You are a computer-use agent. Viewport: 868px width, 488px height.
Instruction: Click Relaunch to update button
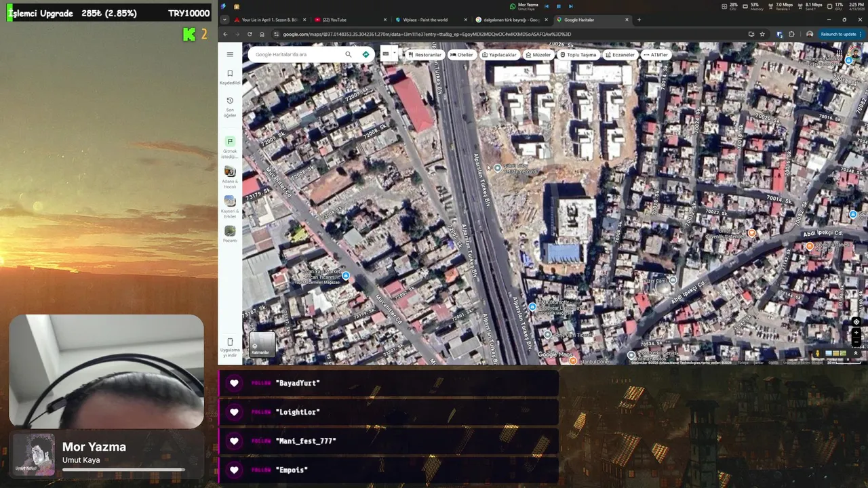tap(840, 34)
